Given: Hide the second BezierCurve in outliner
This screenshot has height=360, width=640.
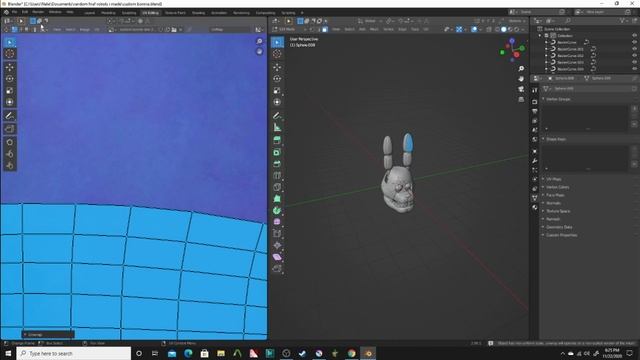Looking at the screenshot, I should pyautogui.click(x=634, y=49).
